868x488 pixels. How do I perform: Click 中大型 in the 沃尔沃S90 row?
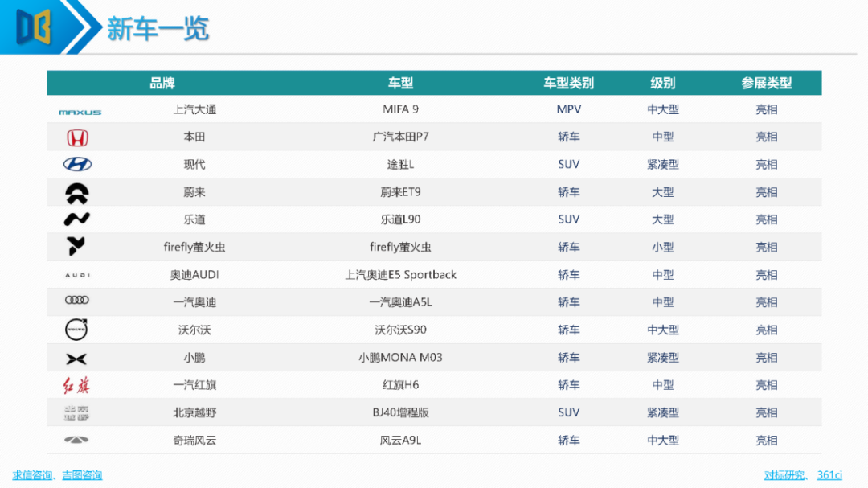click(x=662, y=330)
